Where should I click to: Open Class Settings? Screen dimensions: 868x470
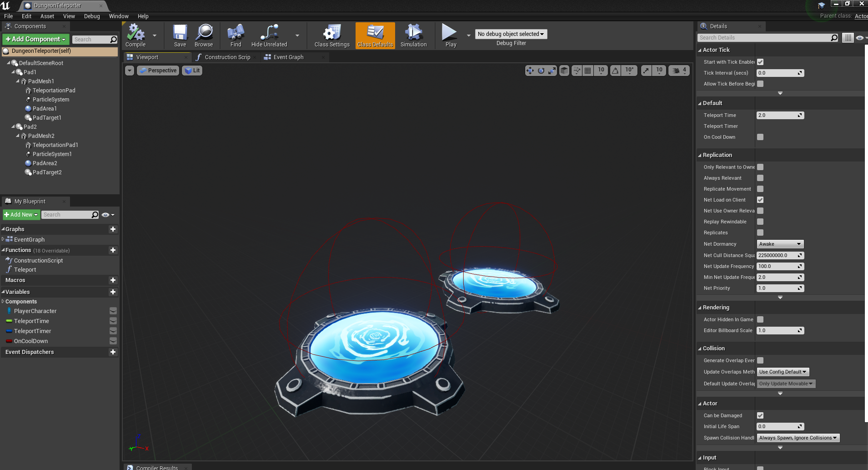click(332, 35)
